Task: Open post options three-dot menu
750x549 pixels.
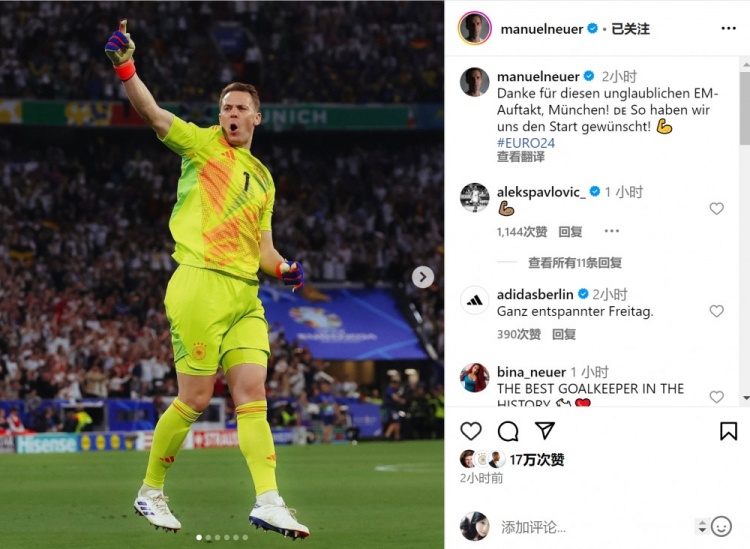Action: (728, 29)
